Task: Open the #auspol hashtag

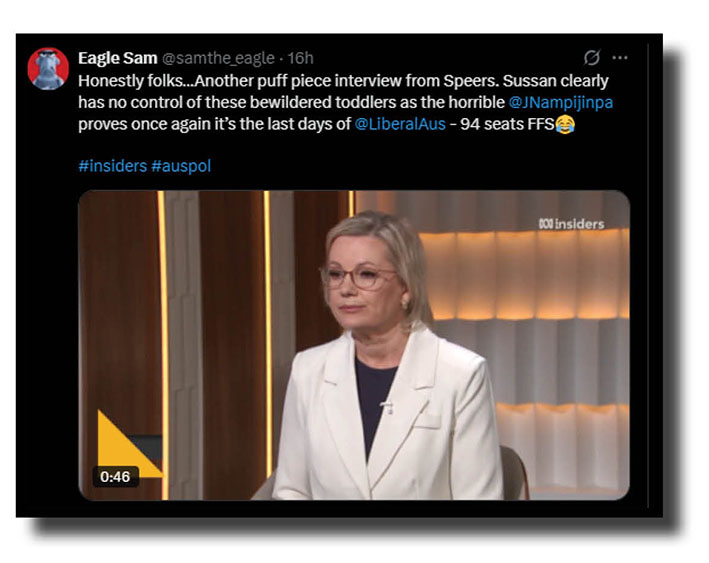Action: pyautogui.click(x=181, y=166)
